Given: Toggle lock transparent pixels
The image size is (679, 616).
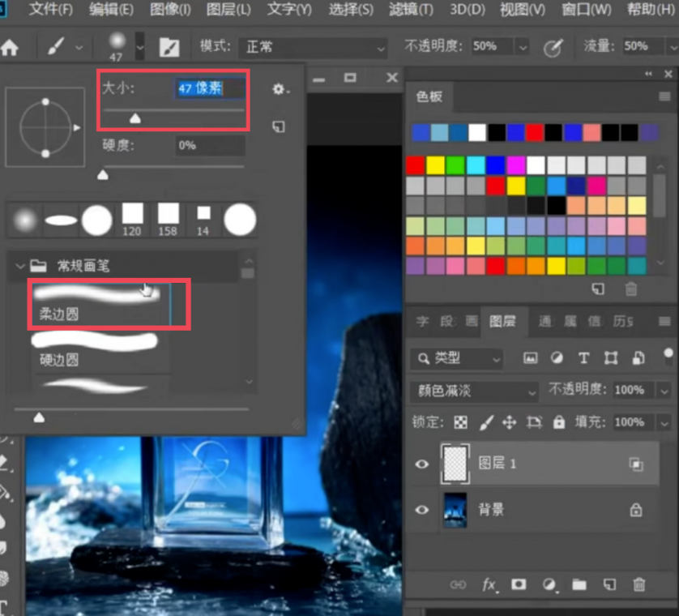Looking at the screenshot, I should (460, 422).
